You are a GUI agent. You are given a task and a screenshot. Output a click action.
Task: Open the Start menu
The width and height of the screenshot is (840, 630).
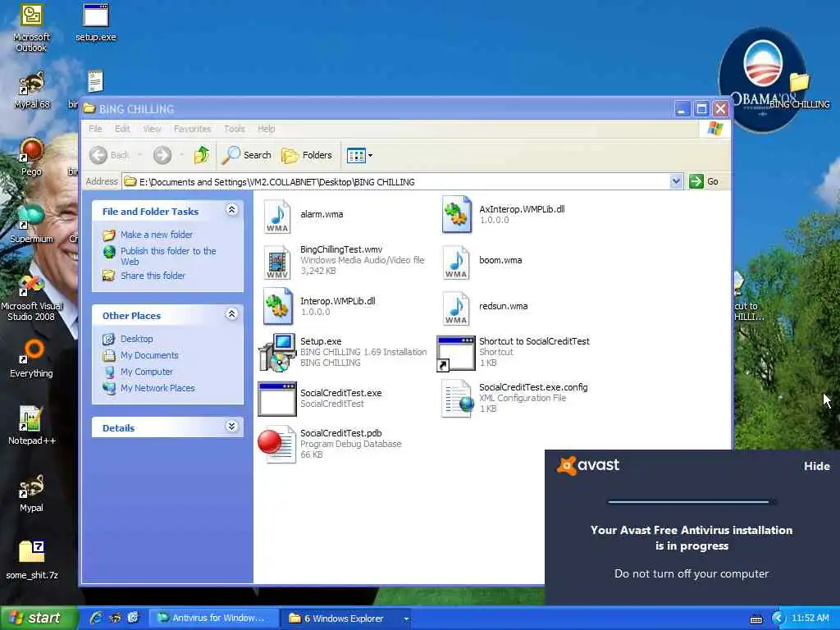(x=39, y=618)
